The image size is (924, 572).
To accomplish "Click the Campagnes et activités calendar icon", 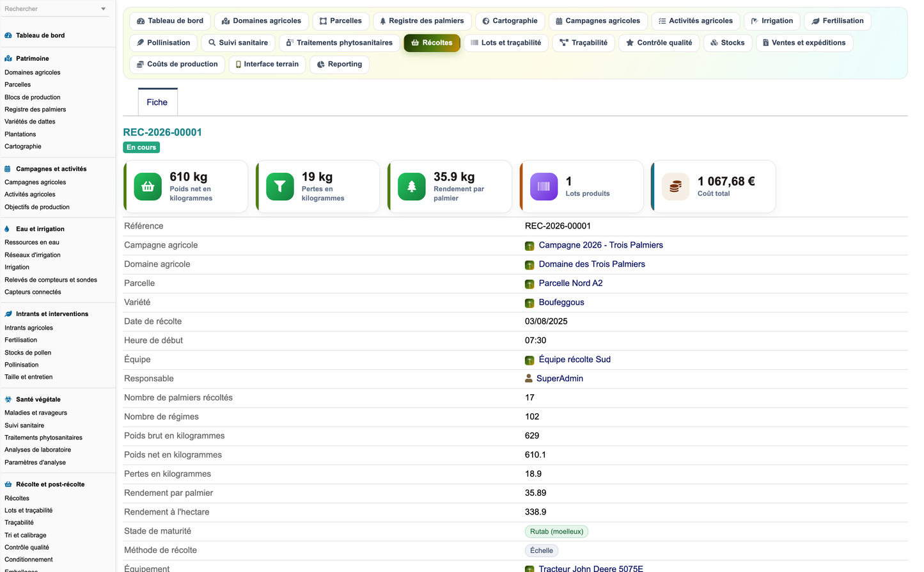I will coord(8,169).
